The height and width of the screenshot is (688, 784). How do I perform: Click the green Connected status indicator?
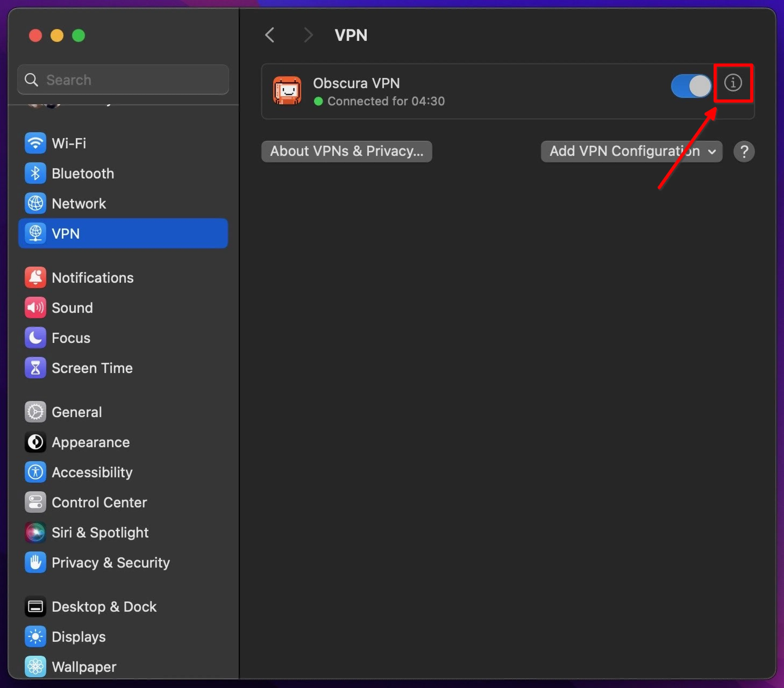coord(319,101)
